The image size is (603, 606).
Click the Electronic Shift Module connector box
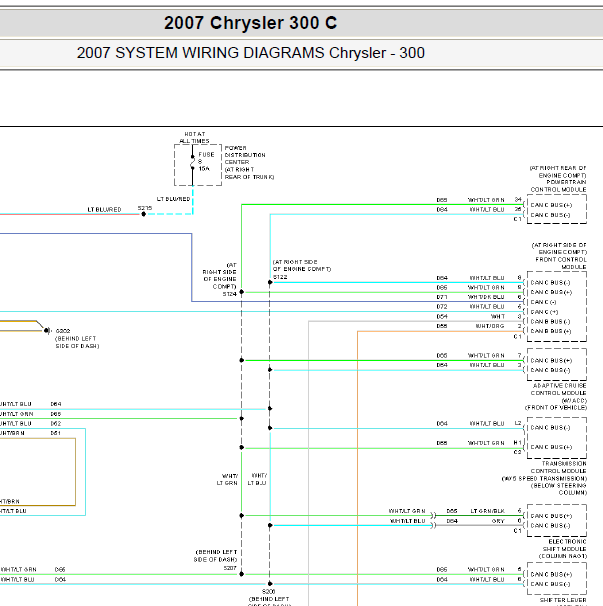[557, 521]
